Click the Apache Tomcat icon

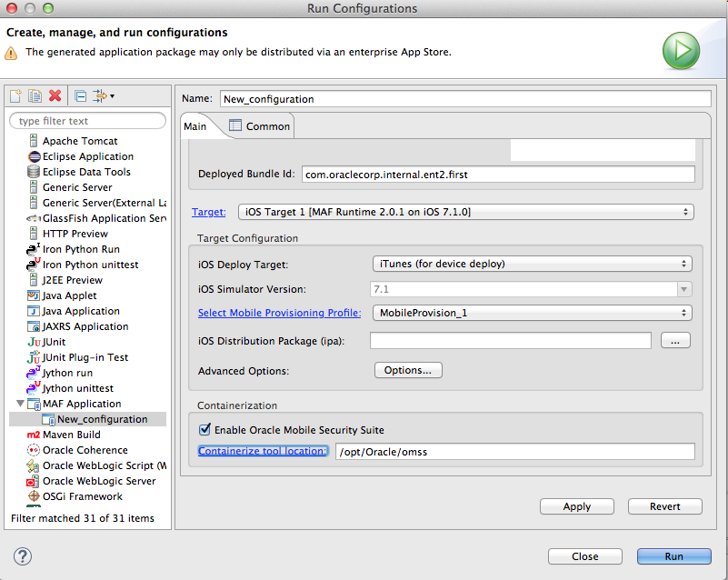[x=34, y=140]
